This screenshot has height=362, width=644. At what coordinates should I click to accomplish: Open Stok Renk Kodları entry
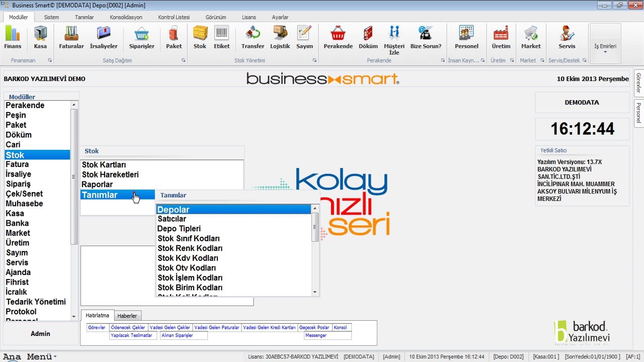tap(234, 248)
